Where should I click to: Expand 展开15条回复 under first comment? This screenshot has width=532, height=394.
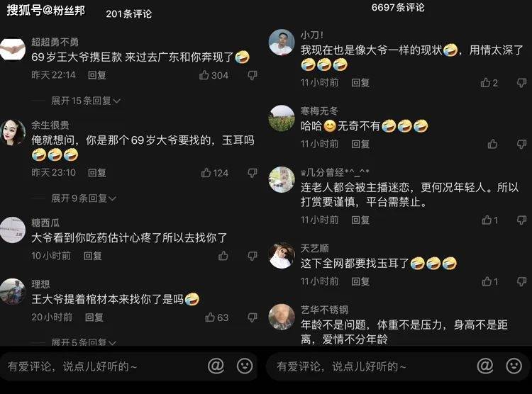(86, 101)
